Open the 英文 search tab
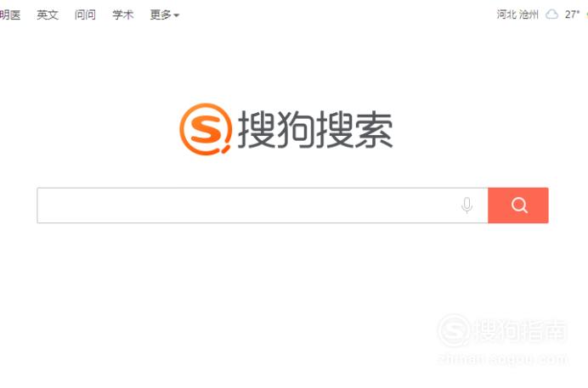The image size is (588, 388). pyautogui.click(x=48, y=14)
